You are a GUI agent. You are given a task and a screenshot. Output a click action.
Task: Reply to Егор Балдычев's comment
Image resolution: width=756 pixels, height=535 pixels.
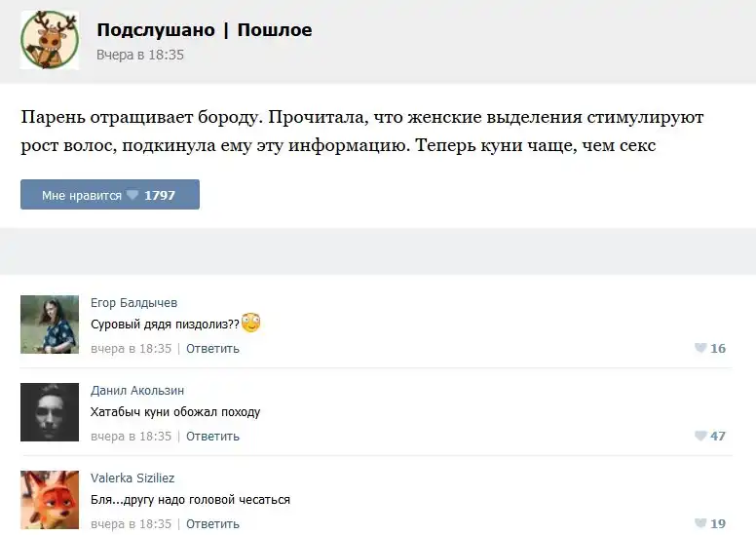click(212, 348)
